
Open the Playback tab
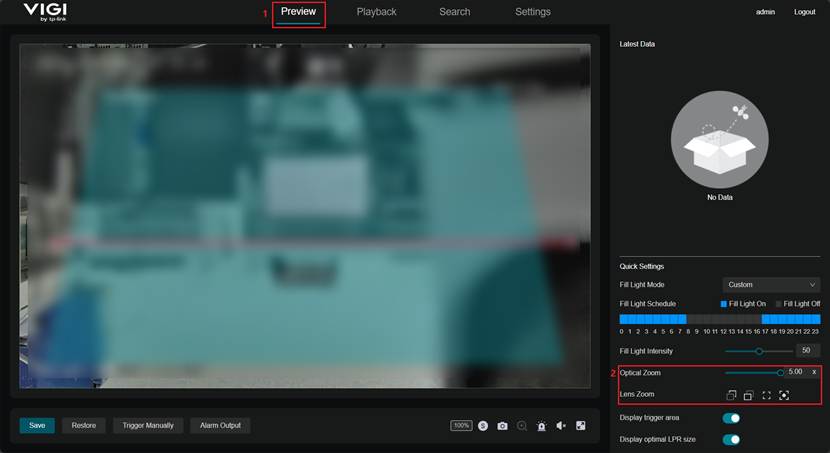coord(376,12)
